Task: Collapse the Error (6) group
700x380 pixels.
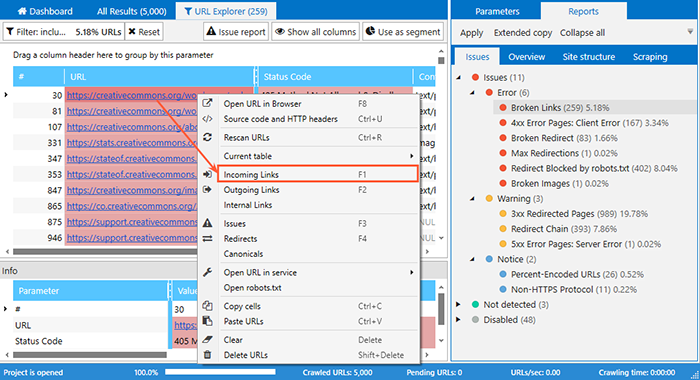Action: [472, 92]
